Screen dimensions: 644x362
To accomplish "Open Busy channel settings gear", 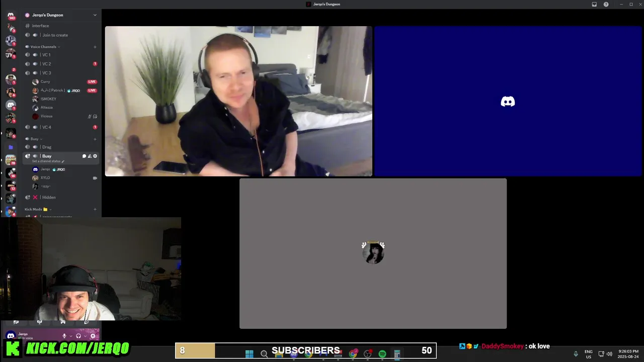I will click(x=95, y=156).
